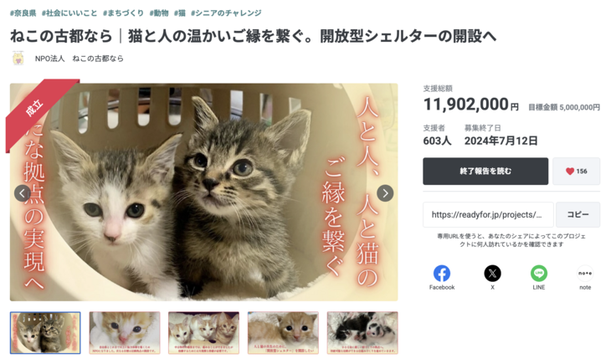Open the #奈良県 tag
The image size is (616, 364).
click(x=23, y=13)
